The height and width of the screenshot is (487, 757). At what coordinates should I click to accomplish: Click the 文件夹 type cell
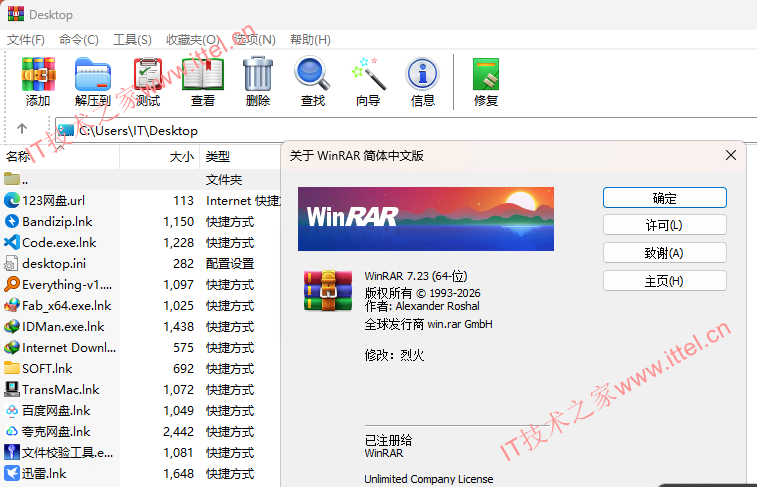click(224, 180)
